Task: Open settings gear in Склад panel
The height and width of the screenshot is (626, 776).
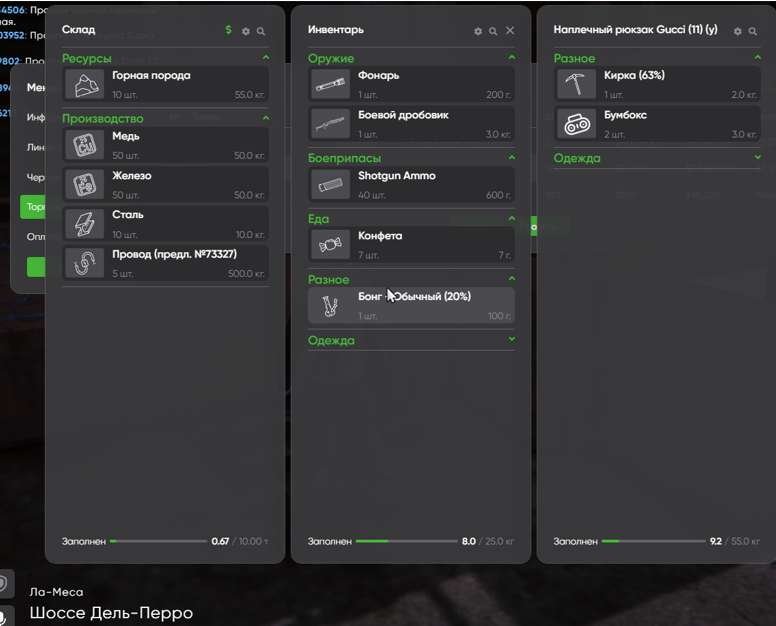Action: [245, 31]
